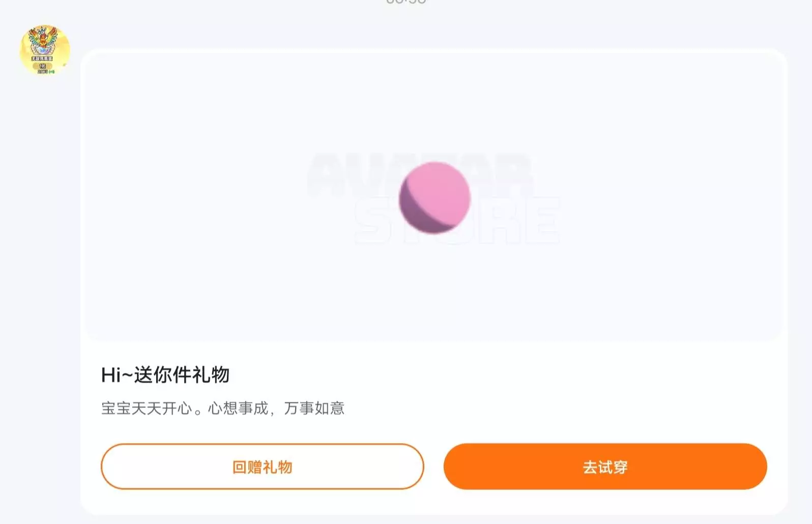Click the "心想事成" phrase in message
This screenshot has width=812, height=524.
click(x=238, y=408)
